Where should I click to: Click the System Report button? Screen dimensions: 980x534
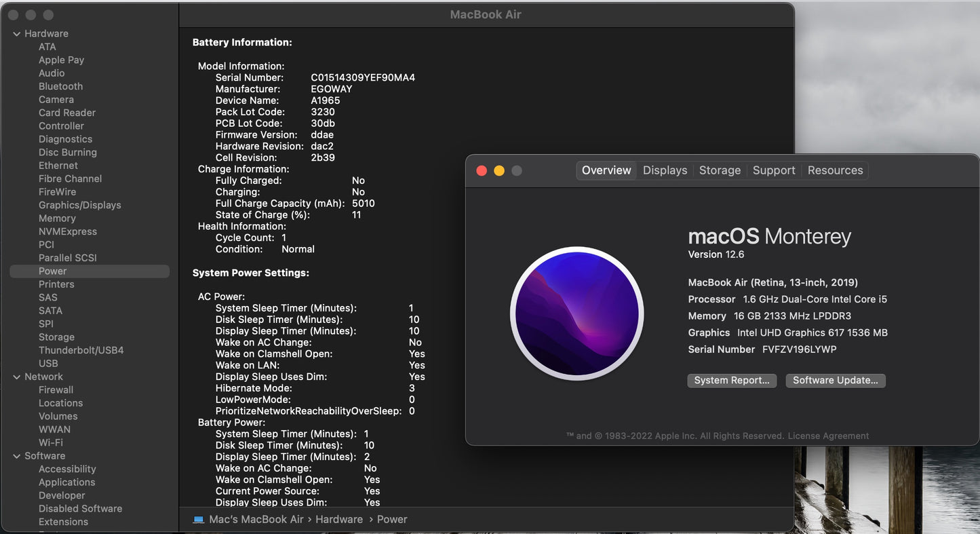pyautogui.click(x=732, y=381)
